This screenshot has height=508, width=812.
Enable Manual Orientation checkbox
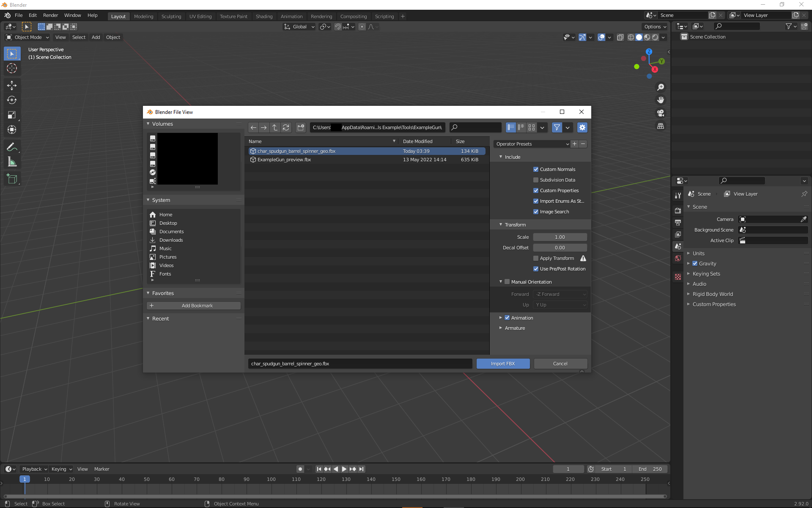[x=507, y=282]
